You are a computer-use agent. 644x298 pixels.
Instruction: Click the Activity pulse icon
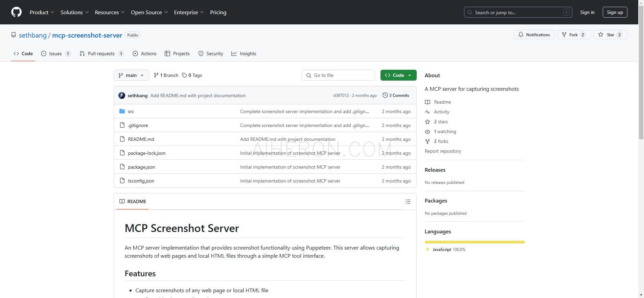[x=428, y=112]
